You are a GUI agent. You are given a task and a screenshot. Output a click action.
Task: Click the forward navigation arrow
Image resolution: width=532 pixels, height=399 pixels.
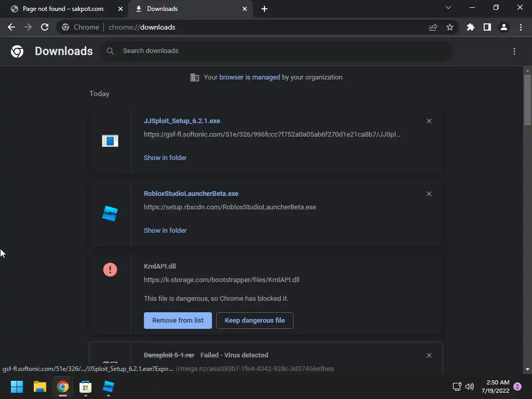[28, 27]
